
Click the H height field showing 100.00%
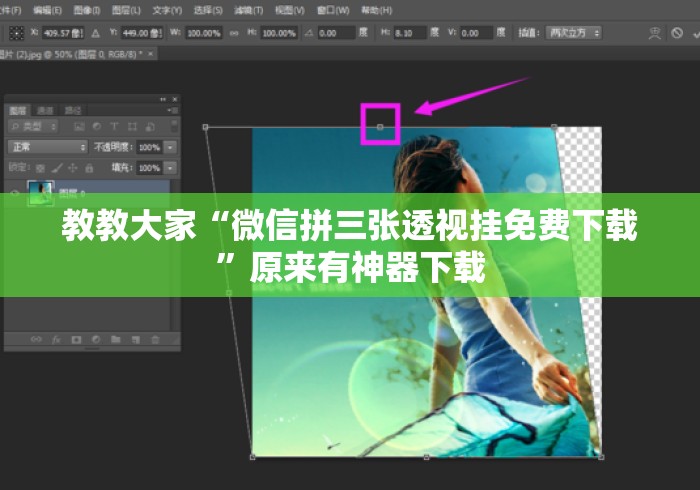click(279, 33)
